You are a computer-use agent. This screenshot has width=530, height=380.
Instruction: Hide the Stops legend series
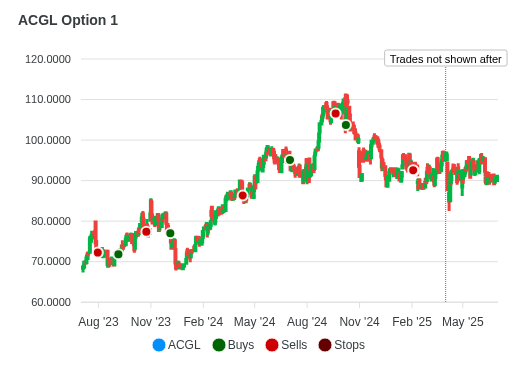(x=341, y=345)
